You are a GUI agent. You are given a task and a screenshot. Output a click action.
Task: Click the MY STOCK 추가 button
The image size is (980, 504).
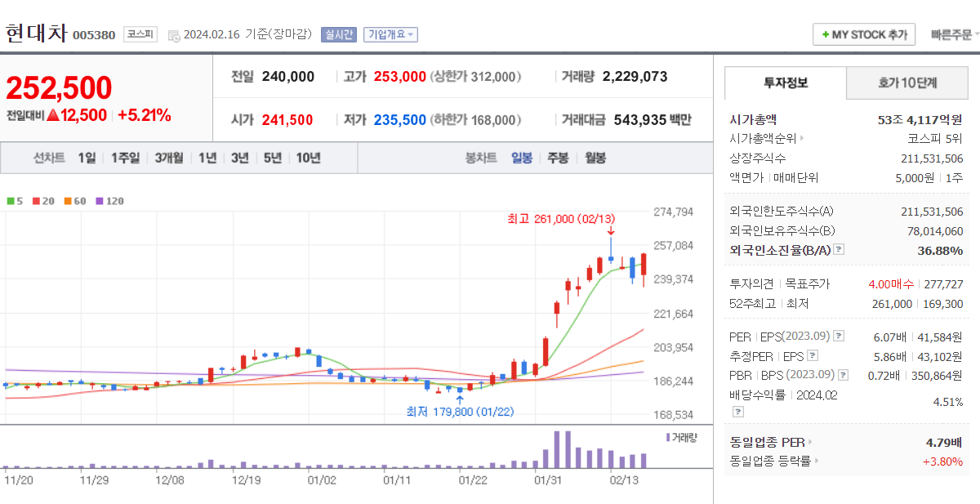click(864, 35)
